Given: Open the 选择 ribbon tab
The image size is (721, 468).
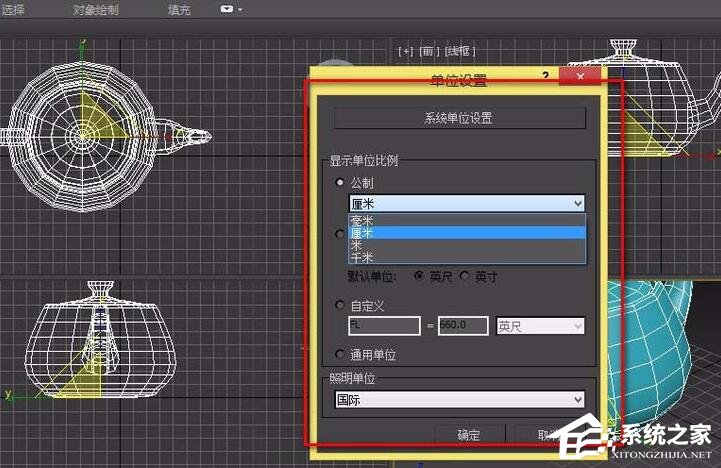Looking at the screenshot, I should click(x=16, y=10).
